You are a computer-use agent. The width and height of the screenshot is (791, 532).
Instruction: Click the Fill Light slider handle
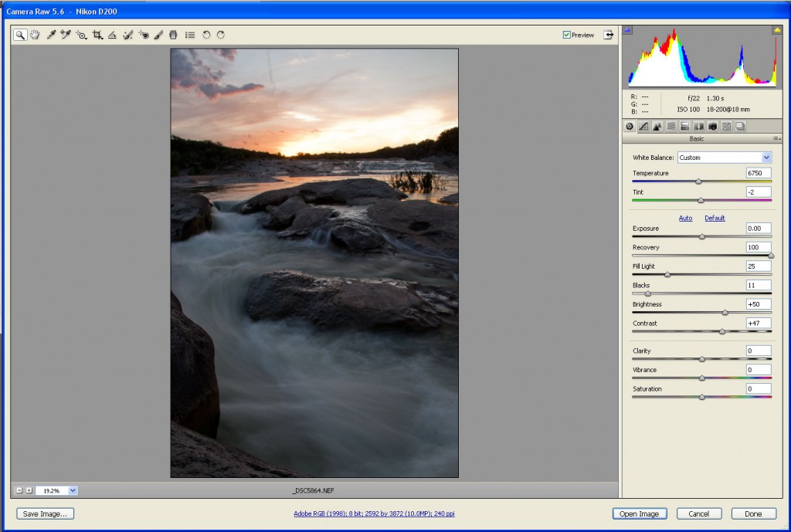click(667, 275)
